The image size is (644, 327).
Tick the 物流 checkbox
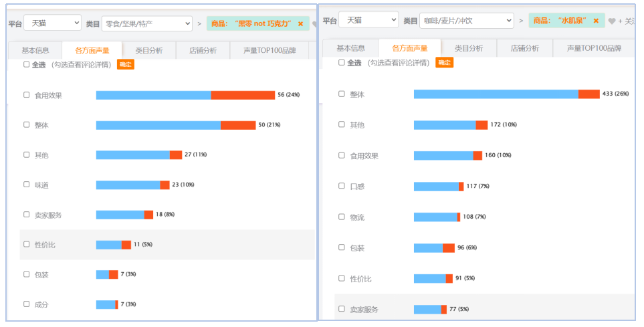341,217
